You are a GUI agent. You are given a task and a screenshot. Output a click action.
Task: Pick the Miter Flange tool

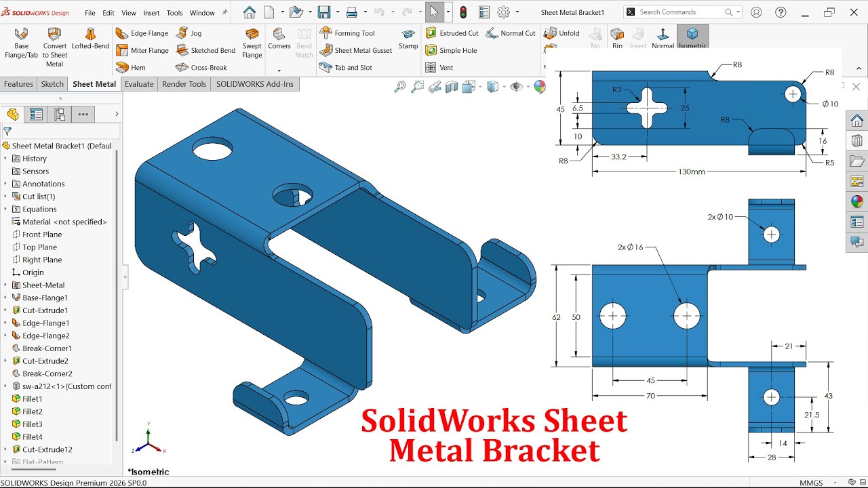(141, 50)
